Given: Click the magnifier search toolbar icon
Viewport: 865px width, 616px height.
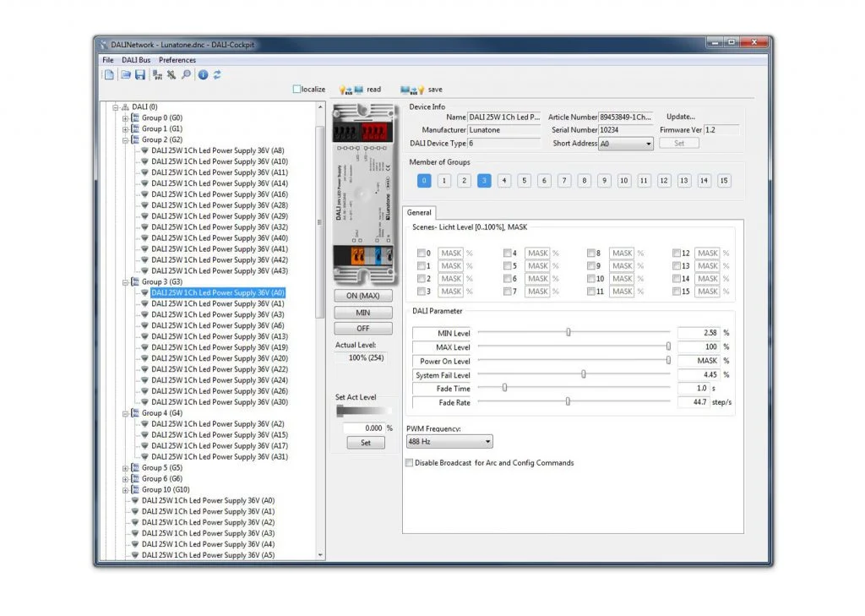Looking at the screenshot, I should click(187, 74).
